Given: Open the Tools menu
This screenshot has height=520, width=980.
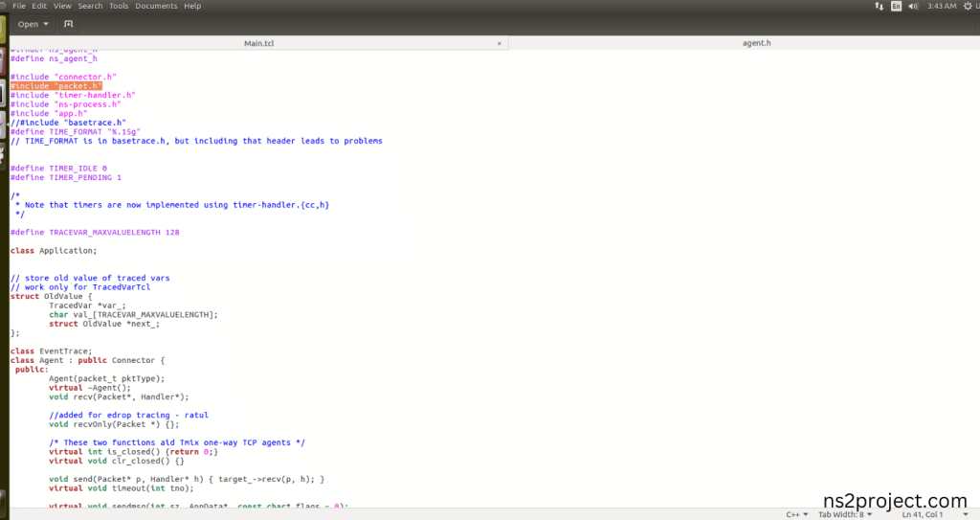Looking at the screenshot, I should 119,6.
